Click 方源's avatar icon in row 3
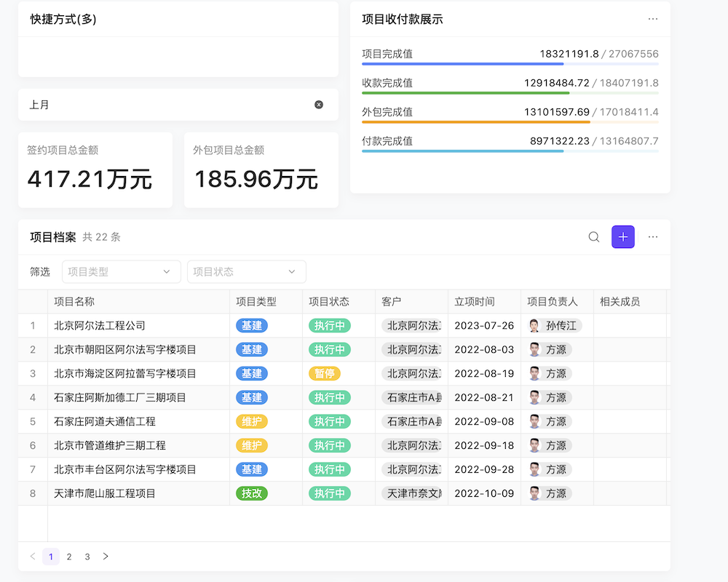This screenshot has height=582, width=728. coord(536,373)
